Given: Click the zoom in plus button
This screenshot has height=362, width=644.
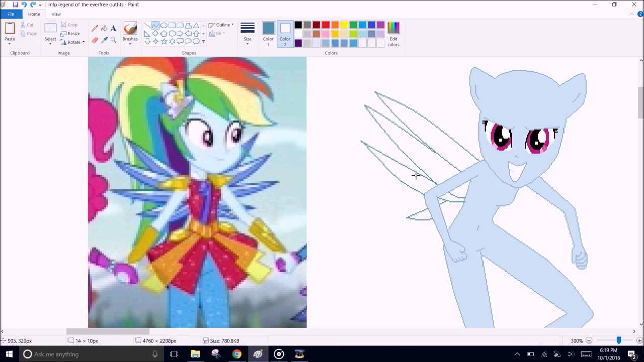Looking at the screenshot, I should 639,341.
